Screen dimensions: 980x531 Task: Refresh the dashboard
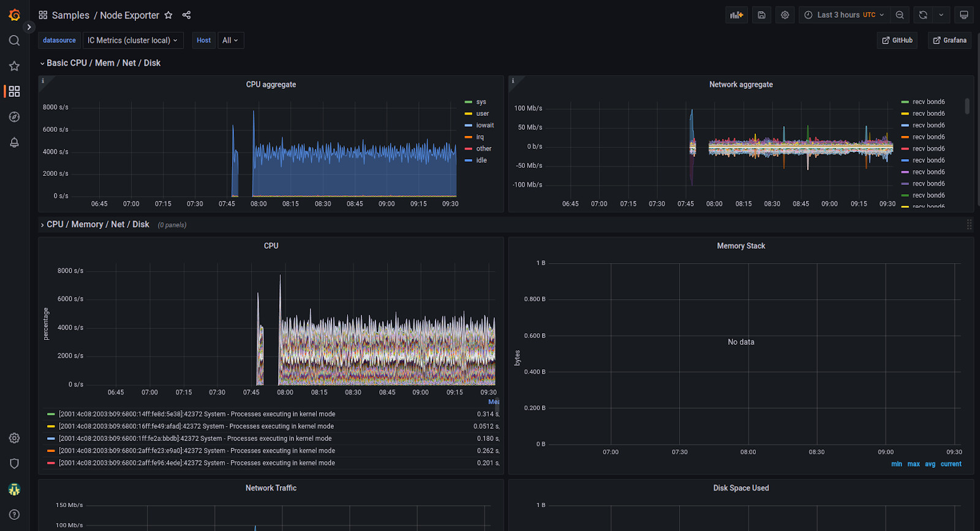(923, 15)
